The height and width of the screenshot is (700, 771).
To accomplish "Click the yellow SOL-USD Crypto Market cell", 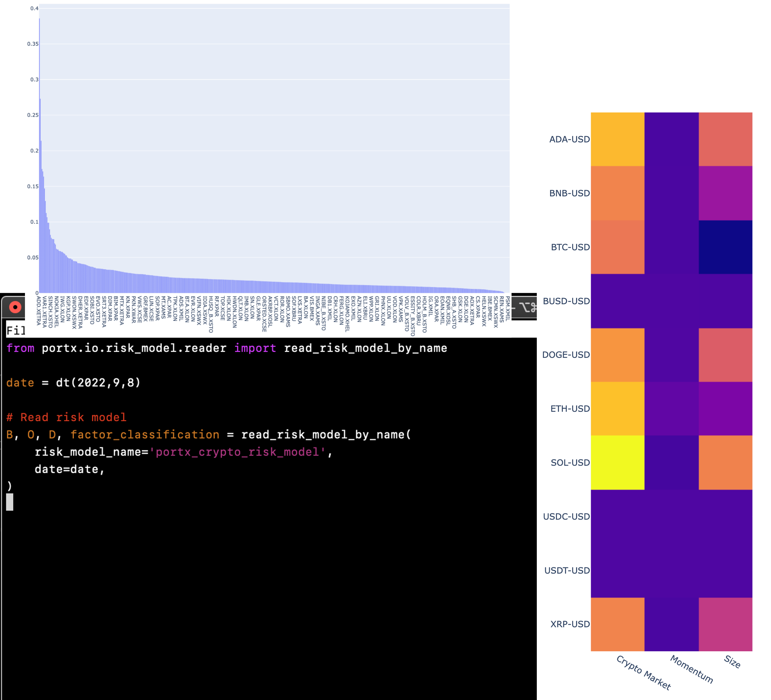I will 618,462.
